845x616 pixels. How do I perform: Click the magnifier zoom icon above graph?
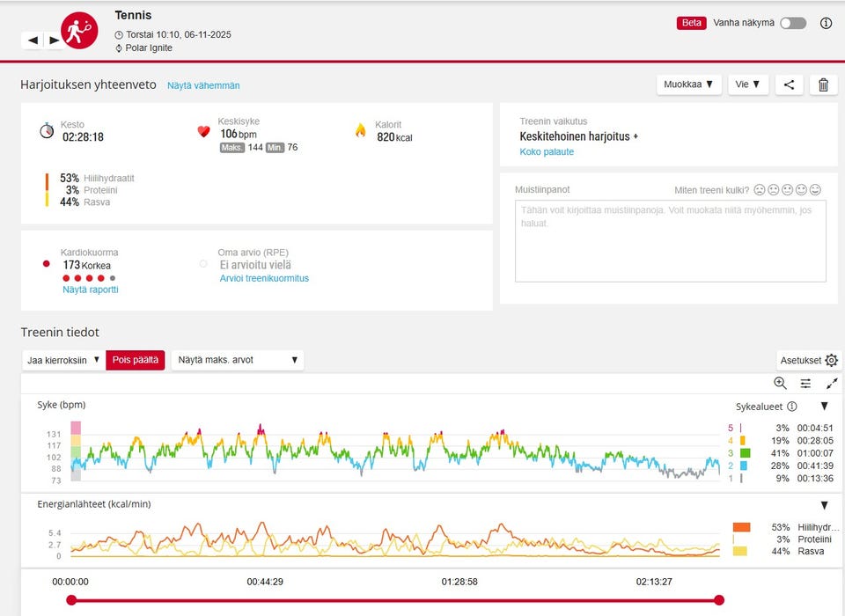tap(780, 383)
